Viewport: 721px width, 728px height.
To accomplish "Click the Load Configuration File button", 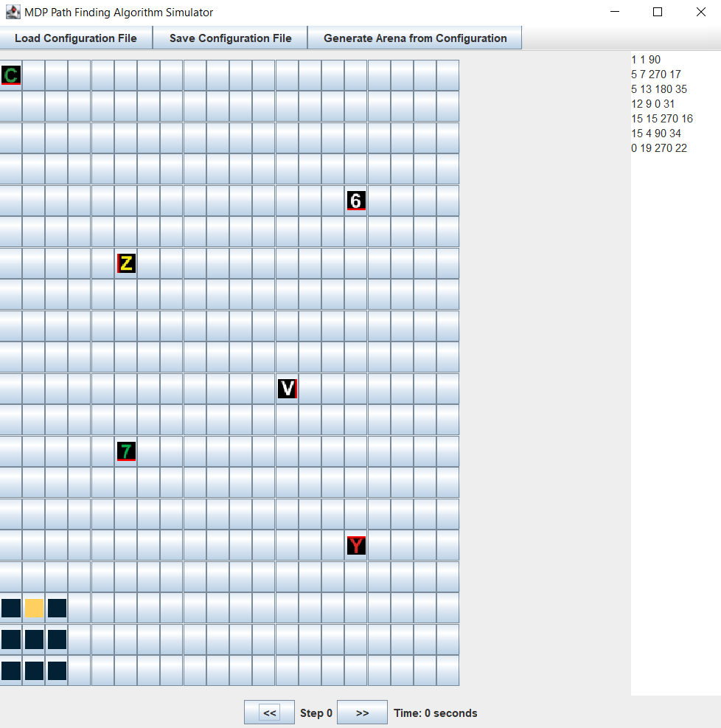I will (76, 38).
